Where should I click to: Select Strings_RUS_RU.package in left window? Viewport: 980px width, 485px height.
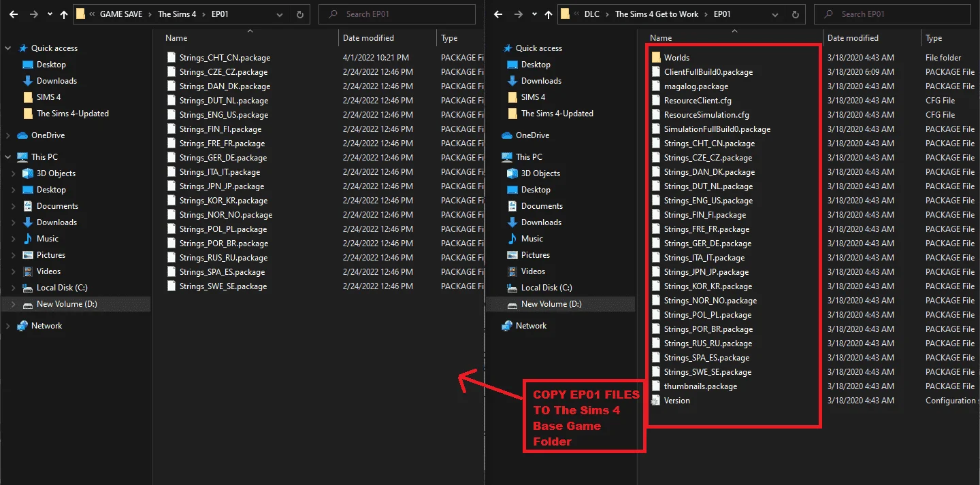(223, 258)
